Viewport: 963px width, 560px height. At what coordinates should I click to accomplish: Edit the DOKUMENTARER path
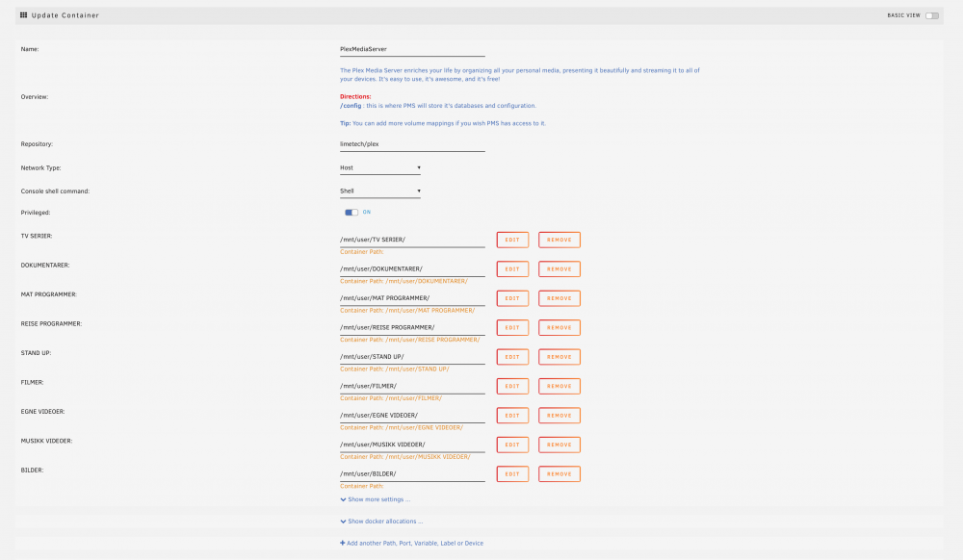pyautogui.click(x=512, y=269)
